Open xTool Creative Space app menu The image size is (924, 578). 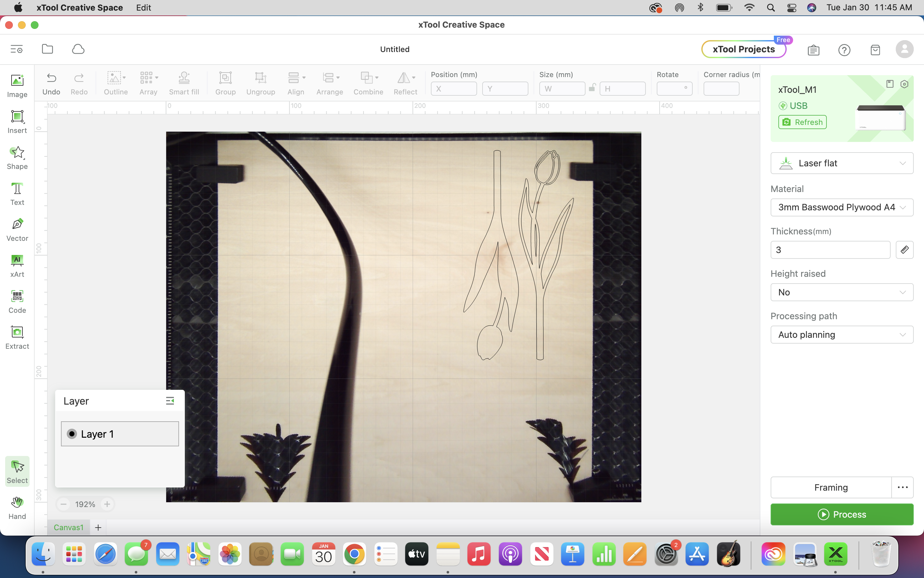point(80,8)
